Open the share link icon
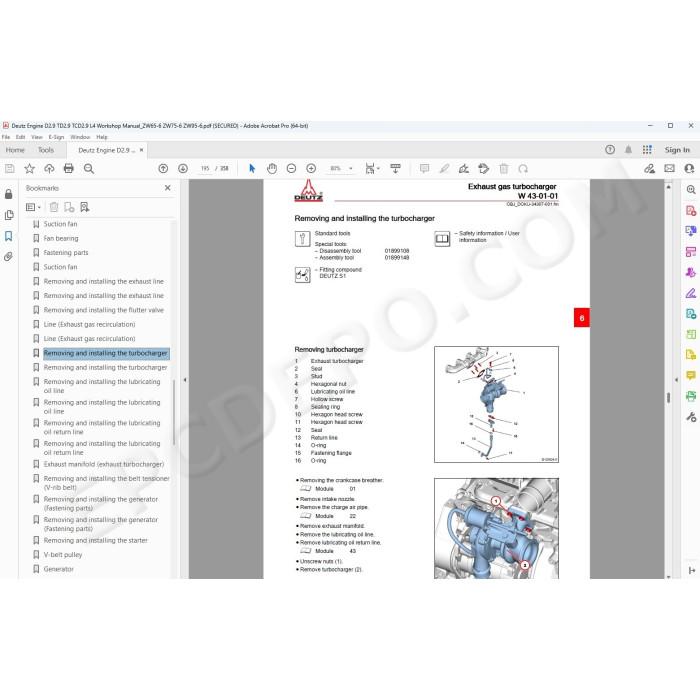The image size is (700, 700). [x=650, y=168]
